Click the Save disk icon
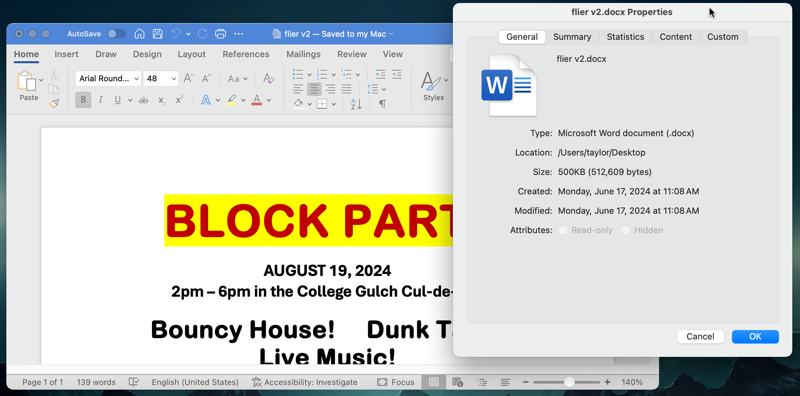 158,34
